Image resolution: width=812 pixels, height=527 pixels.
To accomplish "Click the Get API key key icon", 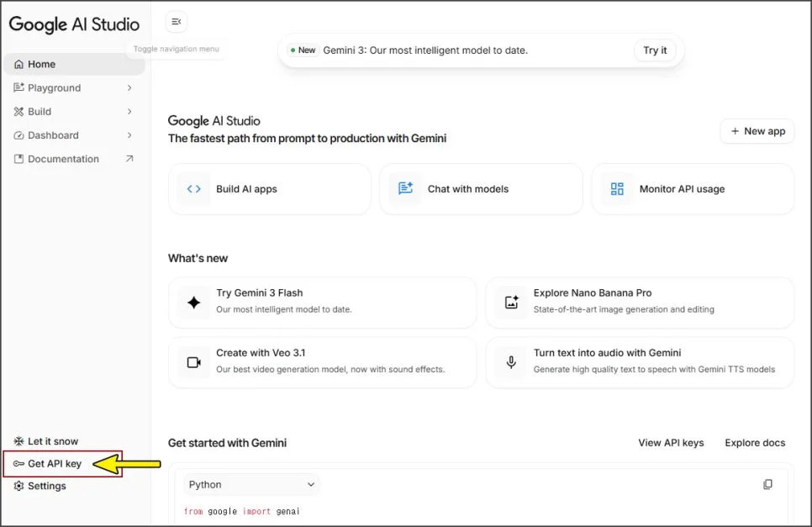I will (x=18, y=463).
